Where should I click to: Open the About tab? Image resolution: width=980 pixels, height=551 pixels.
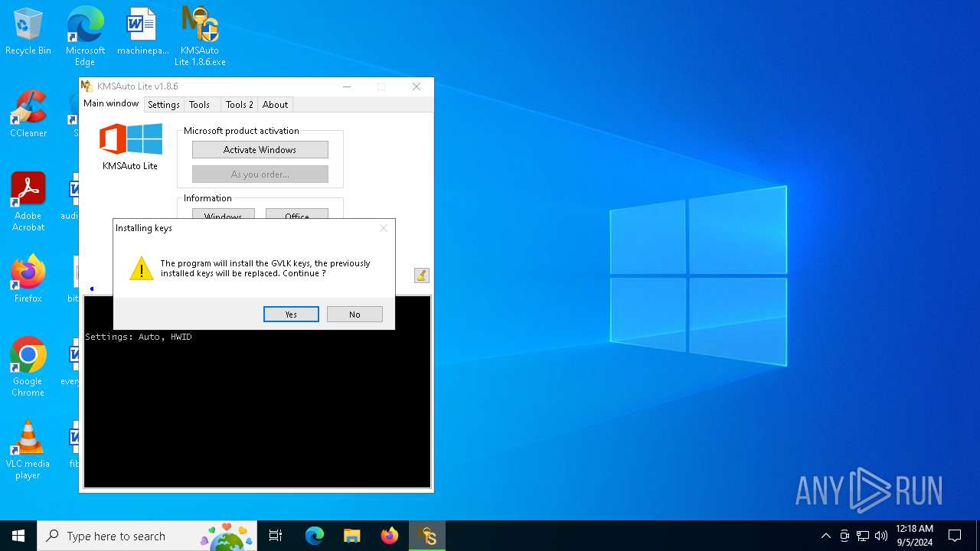click(275, 105)
